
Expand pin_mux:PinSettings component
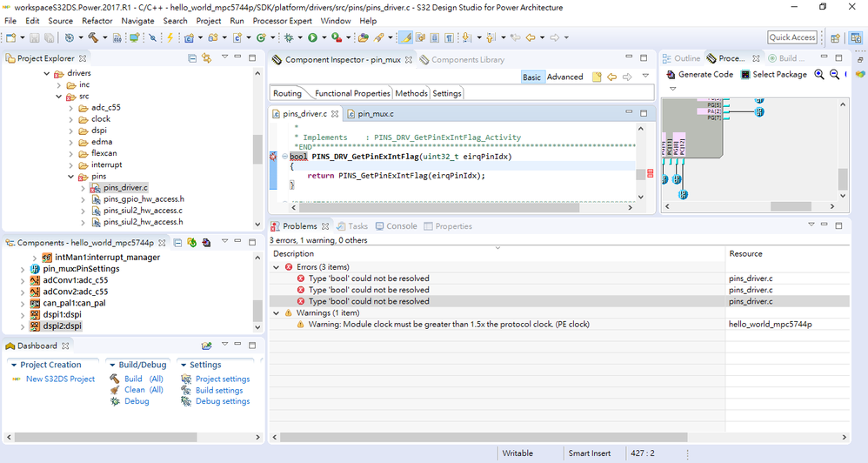coord(23,269)
